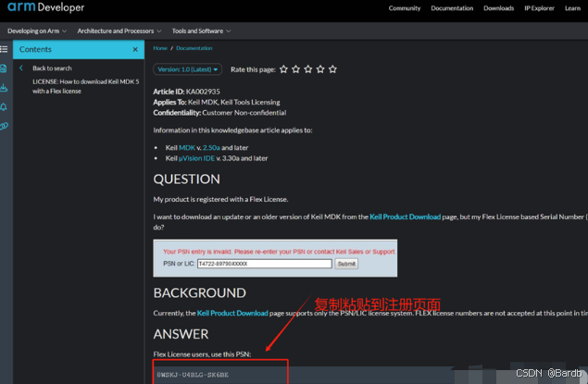Image resolution: width=588 pixels, height=384 pixels.
Task: Open Keil Product Download link in Background
Action: click(x=232, y=313)
